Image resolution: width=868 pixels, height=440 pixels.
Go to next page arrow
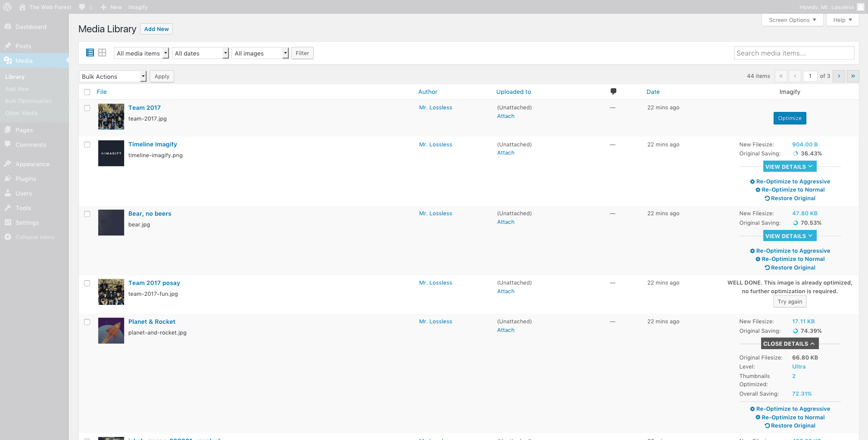[x=839, y=76]
